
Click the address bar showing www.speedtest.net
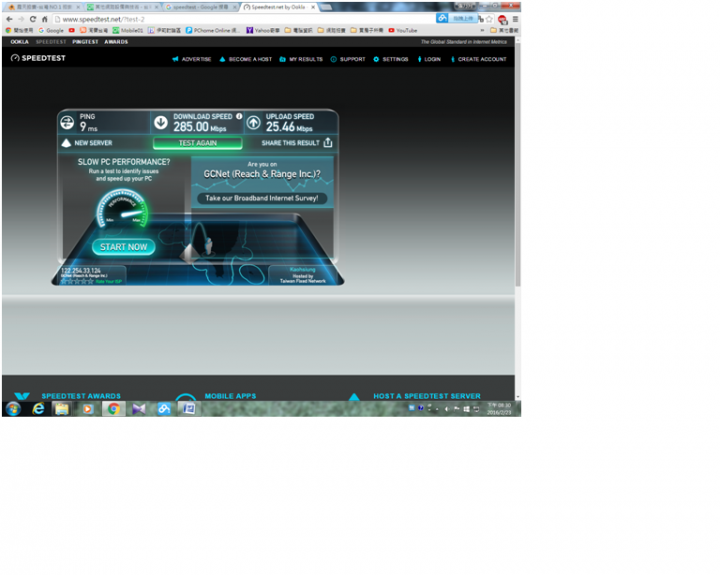coord(243,19)
